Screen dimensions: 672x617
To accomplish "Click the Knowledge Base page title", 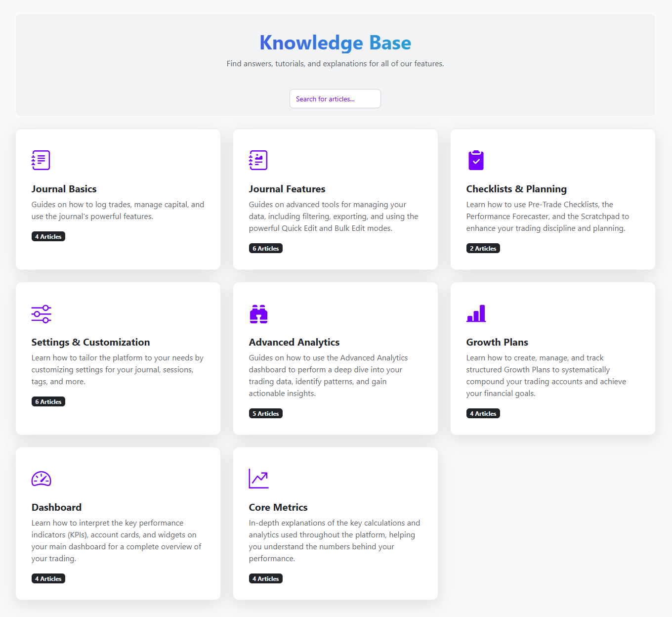I will pyautogui.click(x=335, y=43).
